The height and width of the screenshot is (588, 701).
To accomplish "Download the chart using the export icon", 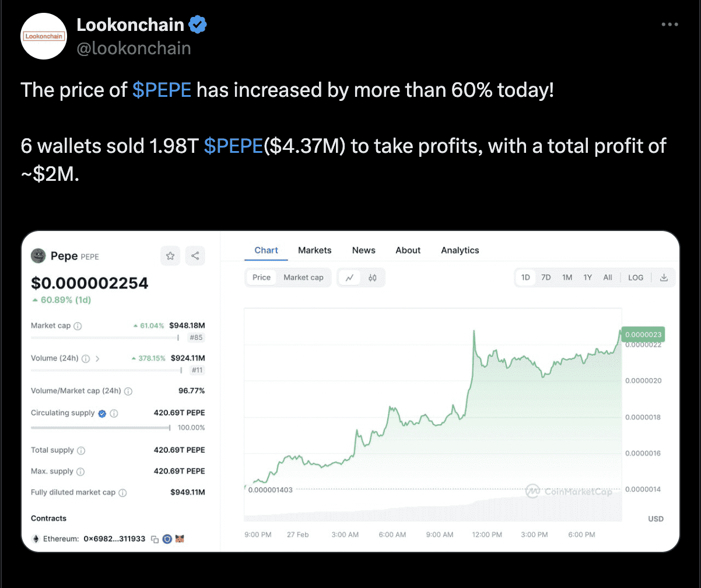I will pos(664,278).
